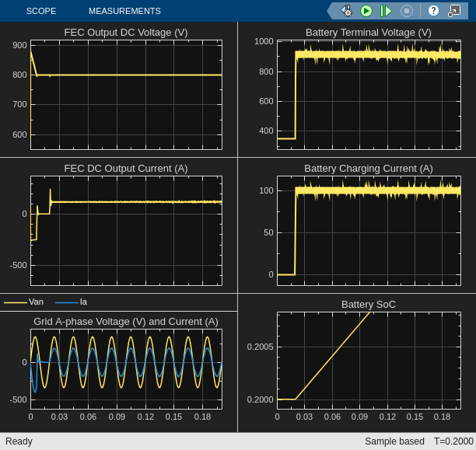Click the Grid A-phase Voltage and Current plot
The image size is (476, 450).
tap(126, 369)
